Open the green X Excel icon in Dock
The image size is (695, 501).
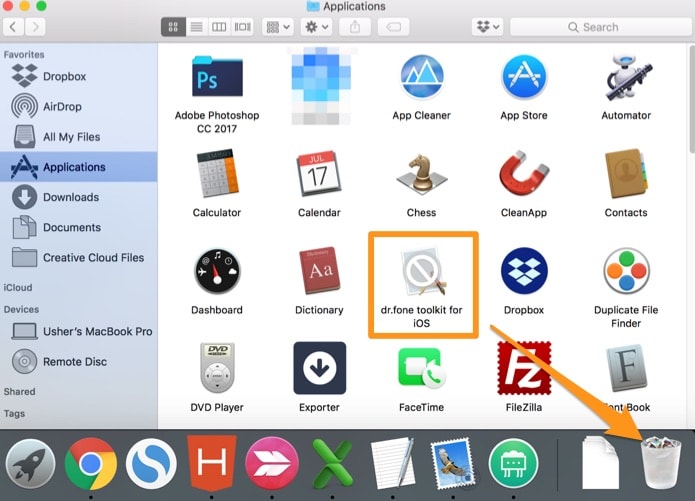tap(332, 464)
